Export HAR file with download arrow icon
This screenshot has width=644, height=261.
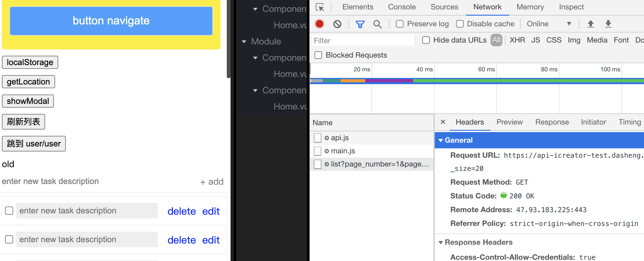608,24
